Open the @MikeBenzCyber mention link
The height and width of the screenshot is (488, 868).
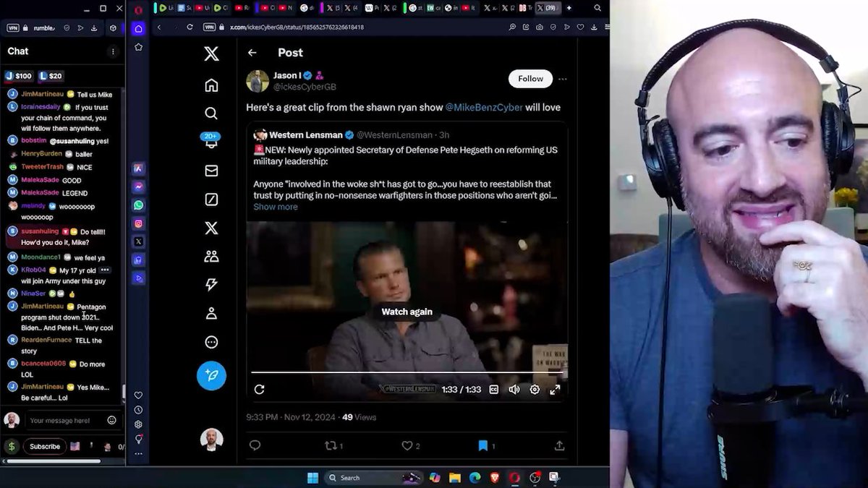[x=484, y=107]
